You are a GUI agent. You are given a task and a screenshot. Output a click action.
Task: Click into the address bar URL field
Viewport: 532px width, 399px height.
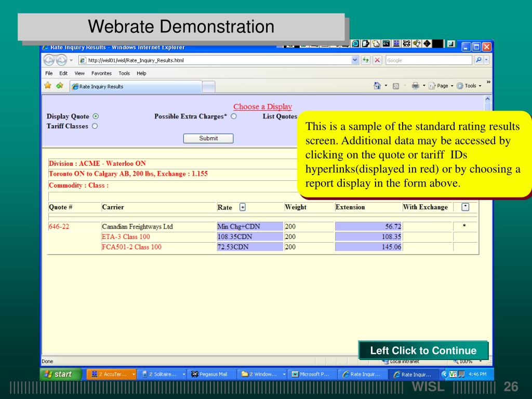217,60
